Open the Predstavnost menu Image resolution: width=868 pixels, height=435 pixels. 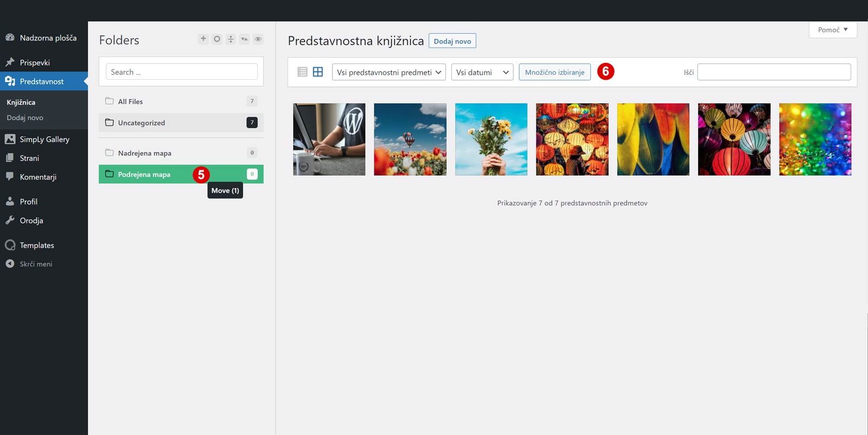pos(44,81)
